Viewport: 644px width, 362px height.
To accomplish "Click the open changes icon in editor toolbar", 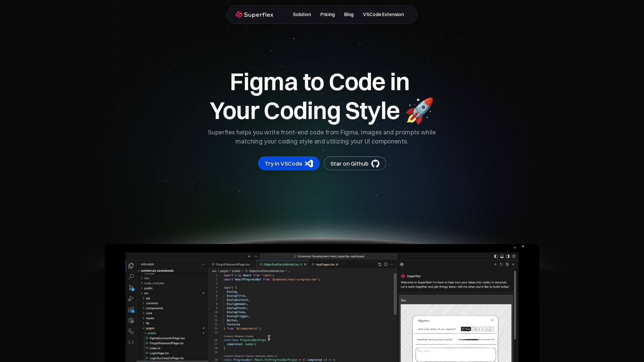I will click(x=380, y=264).
